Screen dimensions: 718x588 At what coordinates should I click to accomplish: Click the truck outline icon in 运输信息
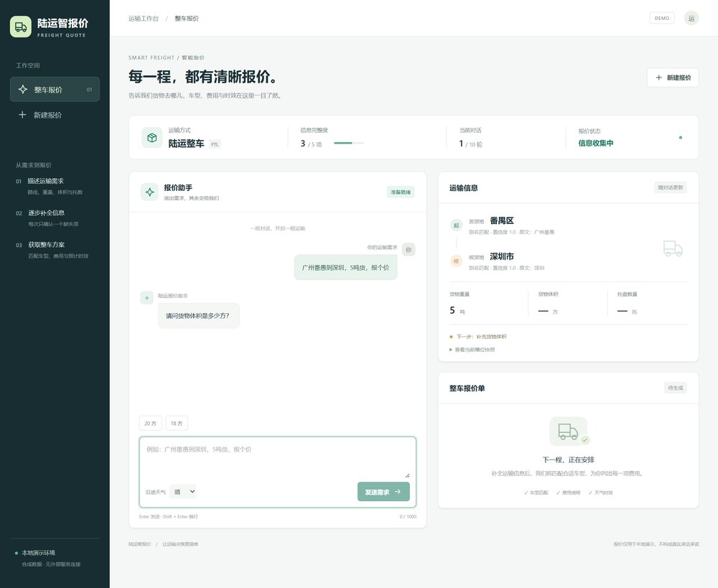(673, 248)
